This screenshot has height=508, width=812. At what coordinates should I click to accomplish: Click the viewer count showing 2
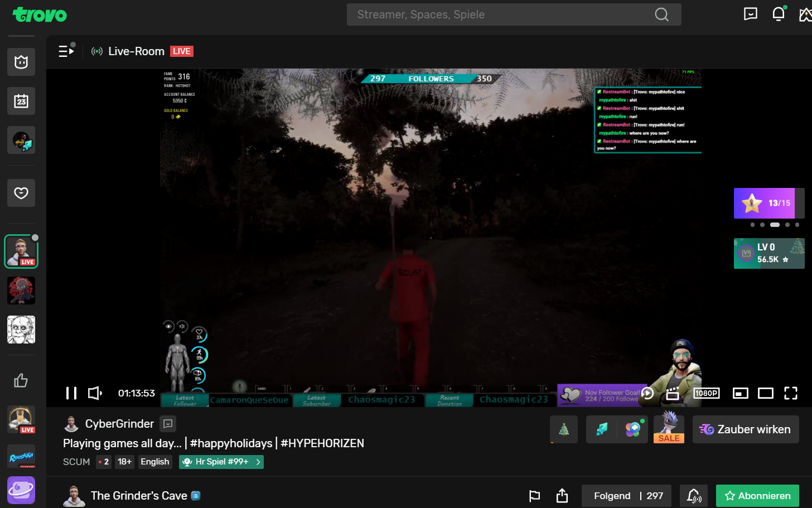click(103, 462)
